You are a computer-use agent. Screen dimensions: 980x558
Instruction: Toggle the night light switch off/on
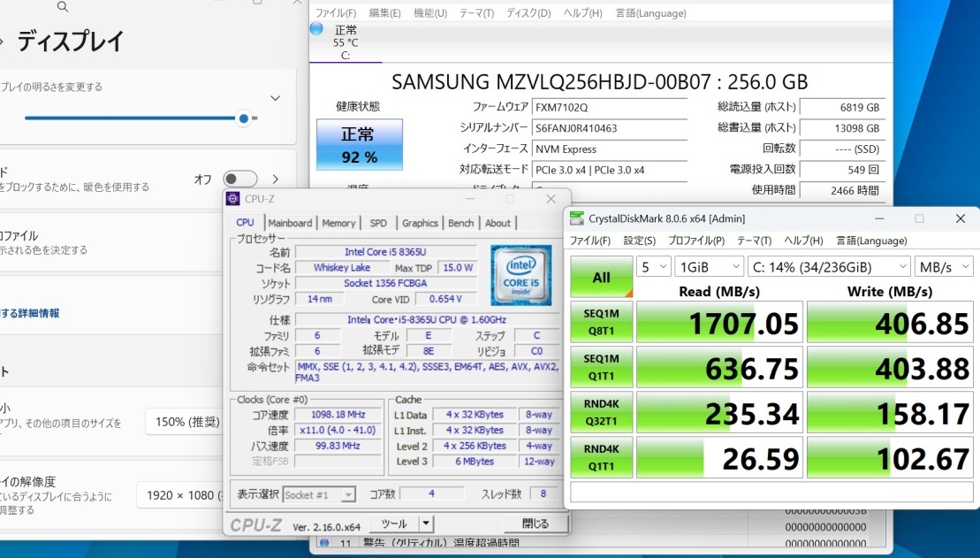pos(240,179)
